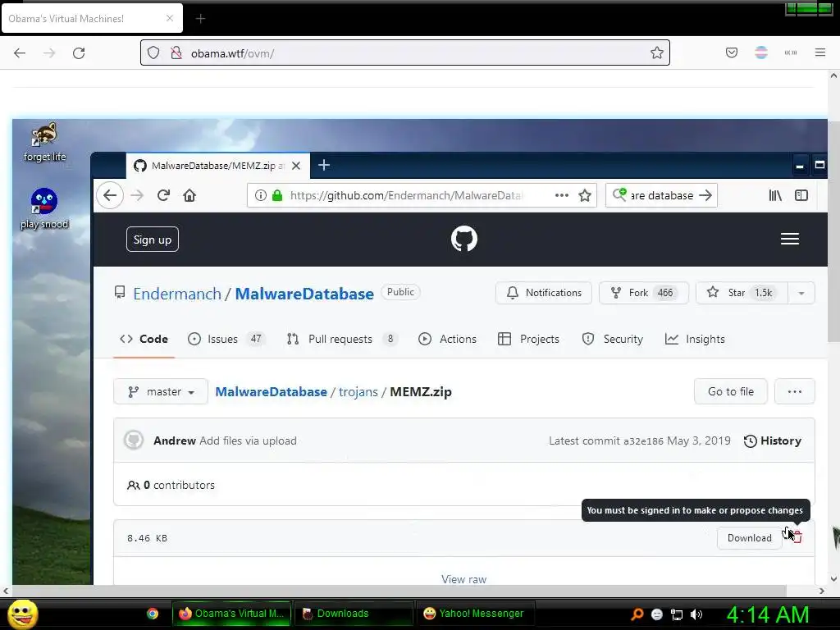The height and width of the screenshot is (630, 840).
Task: Open commit a32e186 link
Action: pos(643,441)
